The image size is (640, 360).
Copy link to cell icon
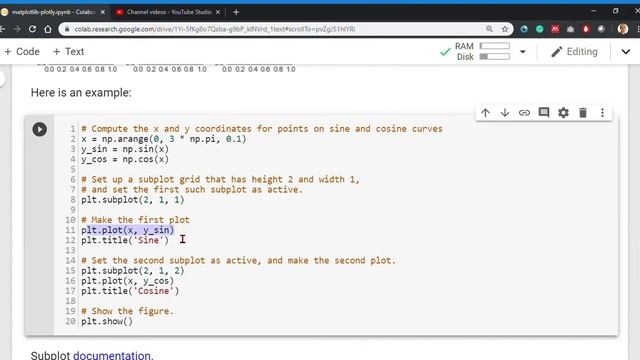(x=524, y=113)
